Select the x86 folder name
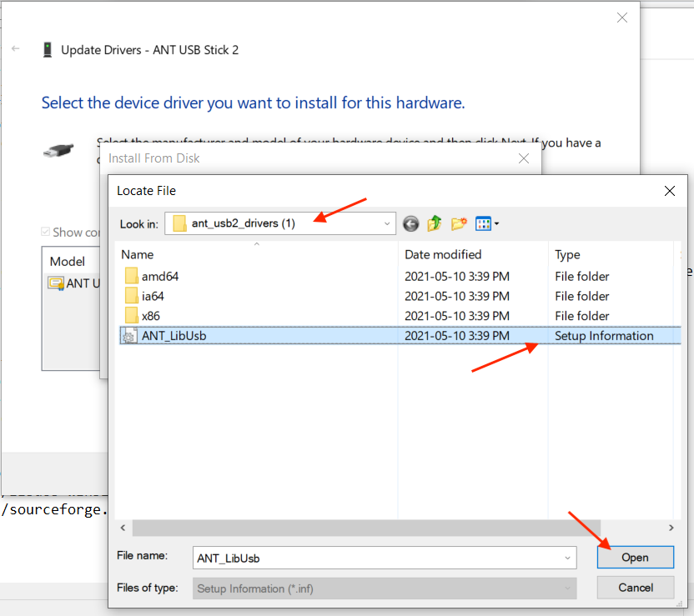 150,316
